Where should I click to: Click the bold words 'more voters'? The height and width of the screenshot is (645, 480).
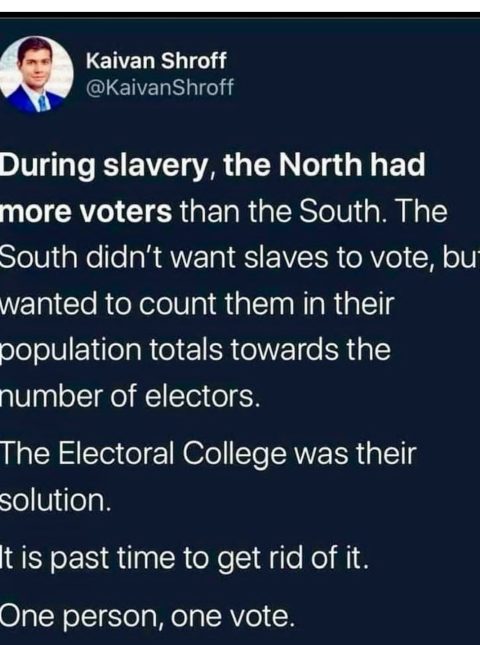86,212
